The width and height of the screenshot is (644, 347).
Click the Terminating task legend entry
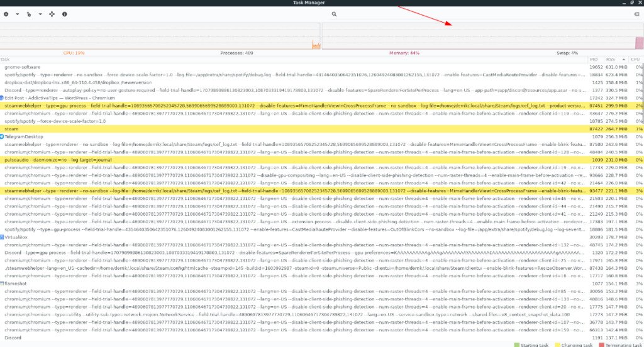click(620, 345)
